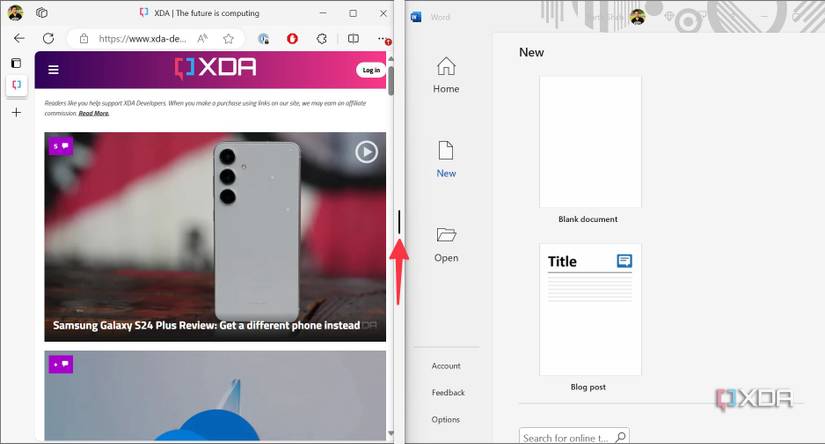Click Word app icon in title bar
Image resolution: width=825 pixels, height=444 pixels.
tap(416, 17)
